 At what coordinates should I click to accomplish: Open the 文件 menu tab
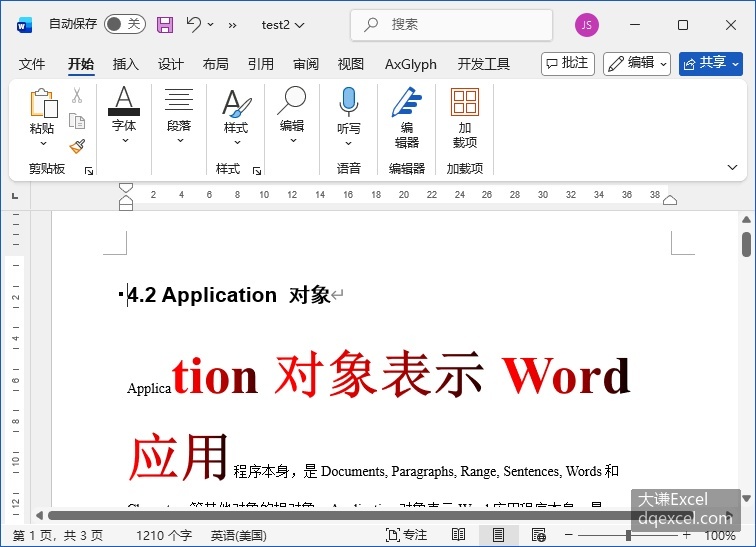click(32, 64)
